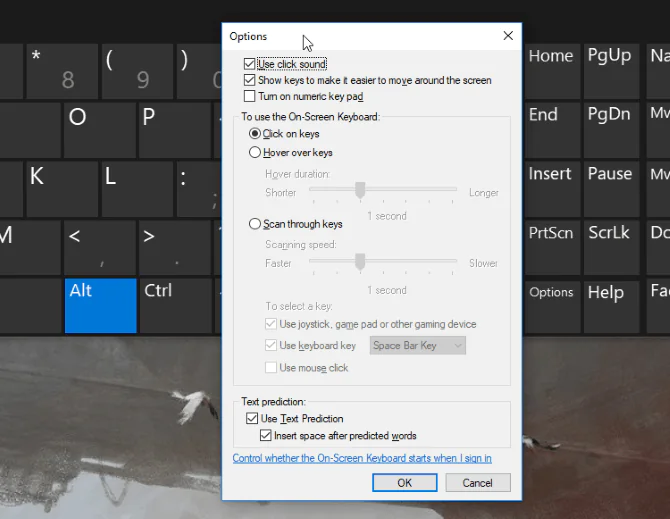Click the PgDn key on on-screen keyboard

point(611,130)
